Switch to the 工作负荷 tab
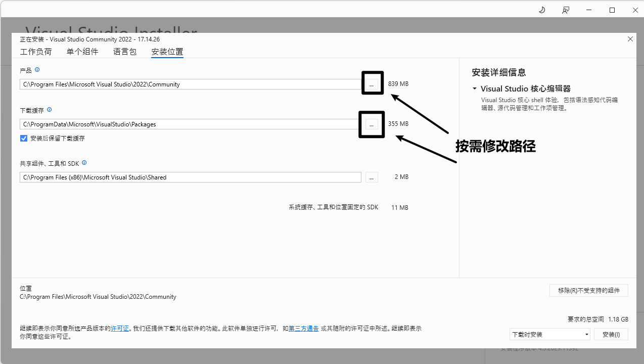Viewport: 644px width, 364px height. click(x=36, y=52)
